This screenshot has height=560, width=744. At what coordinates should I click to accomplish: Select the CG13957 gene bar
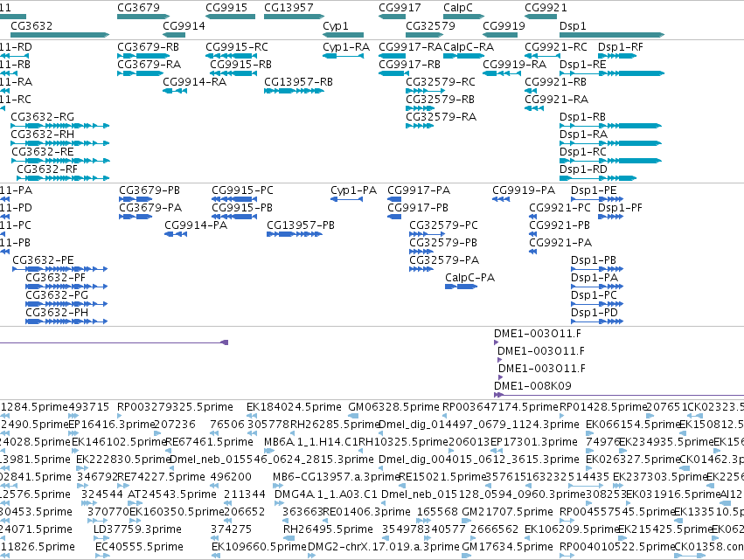click(294, 17)
